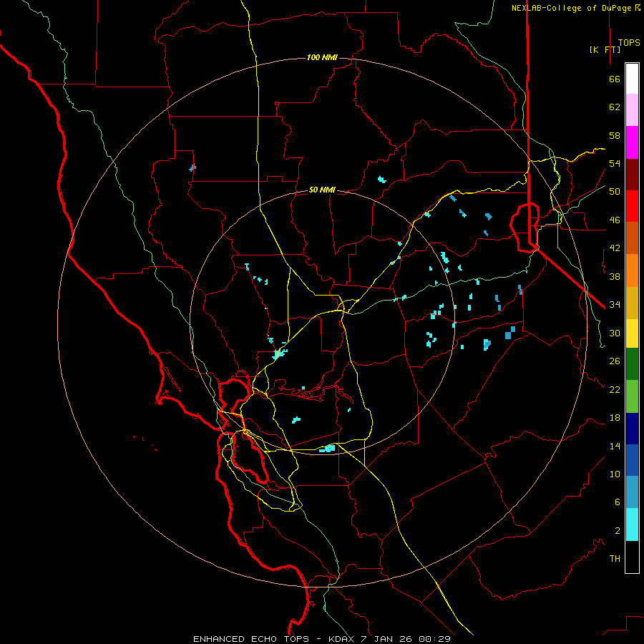Click the '26' legend value
The height and width of the screenshot is (644, 644).
615,361
